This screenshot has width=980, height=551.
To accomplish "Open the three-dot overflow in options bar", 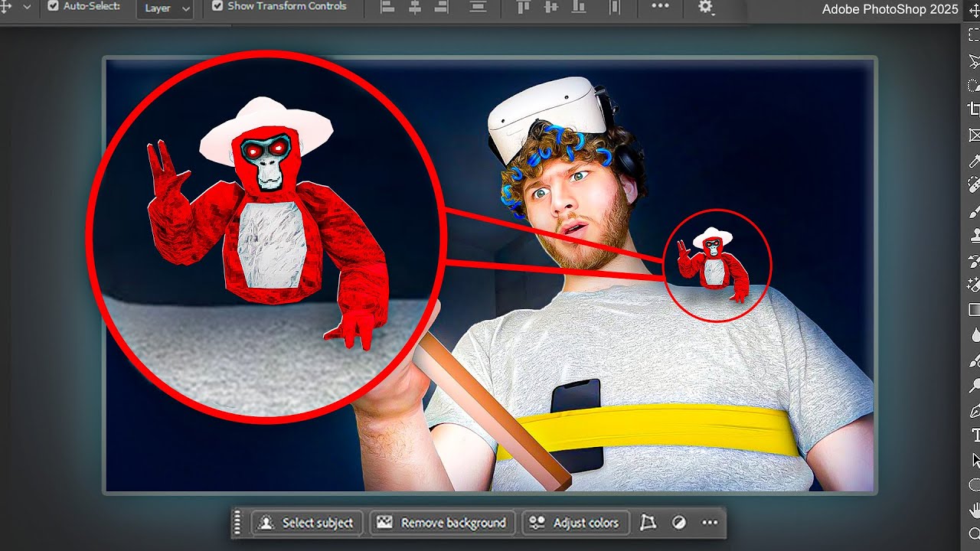I will (660, 6).
